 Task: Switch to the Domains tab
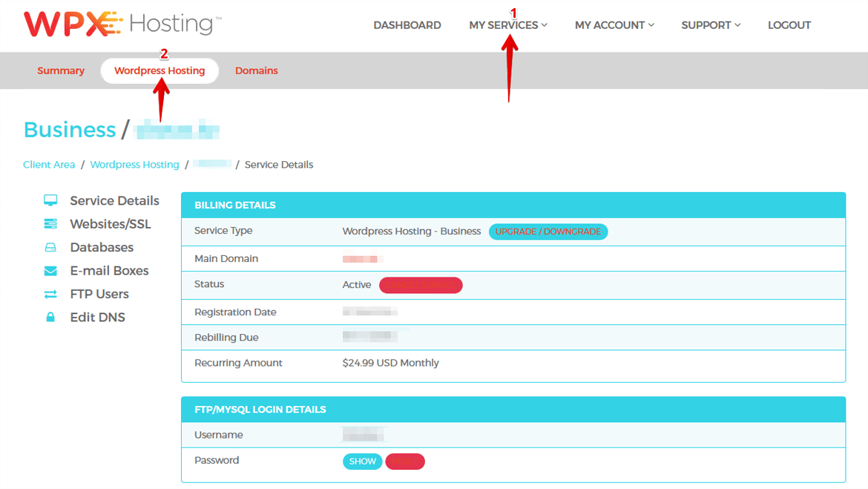256,70
